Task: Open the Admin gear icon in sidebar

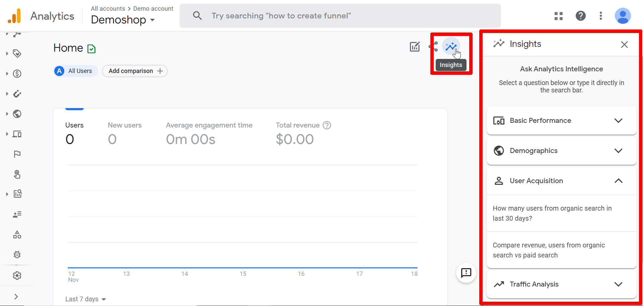Action: 17,276
